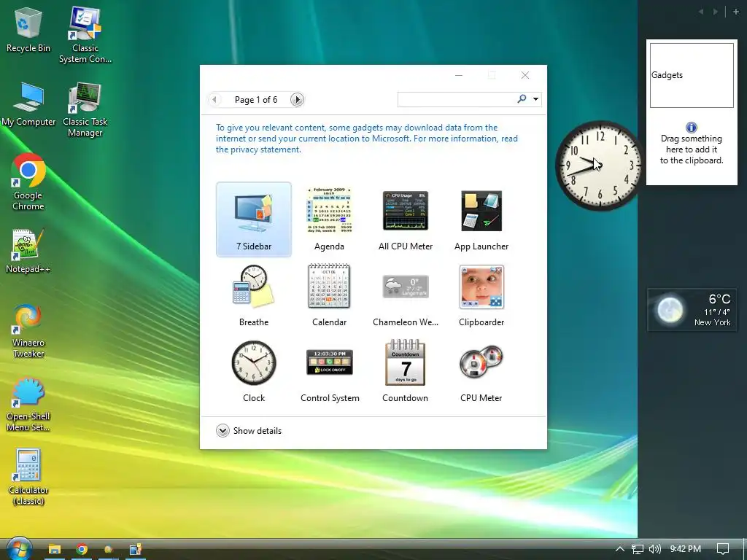
Task: Go to previous gadget page
Action: (x=214, y=99)
